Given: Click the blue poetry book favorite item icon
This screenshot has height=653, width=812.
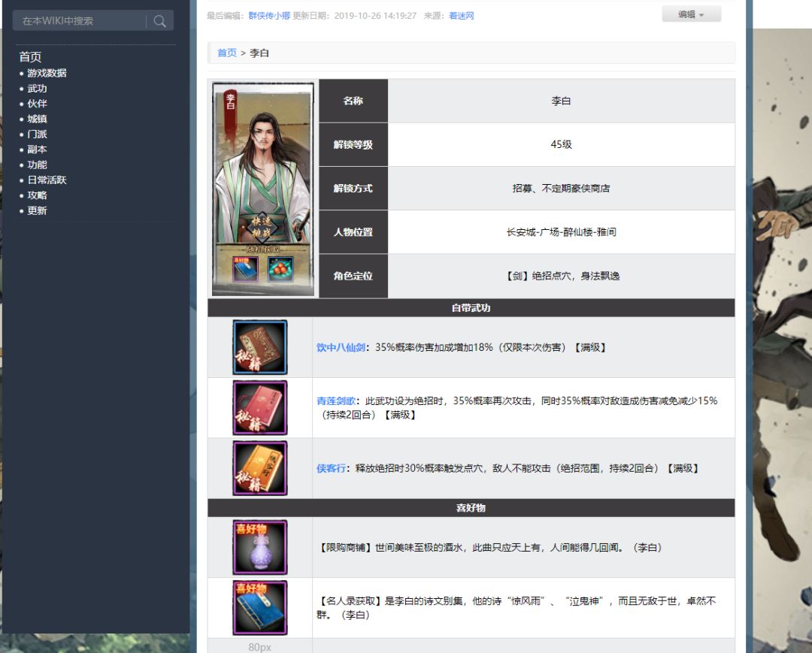Looking at the screenshot, I should (x=260, y=607).
